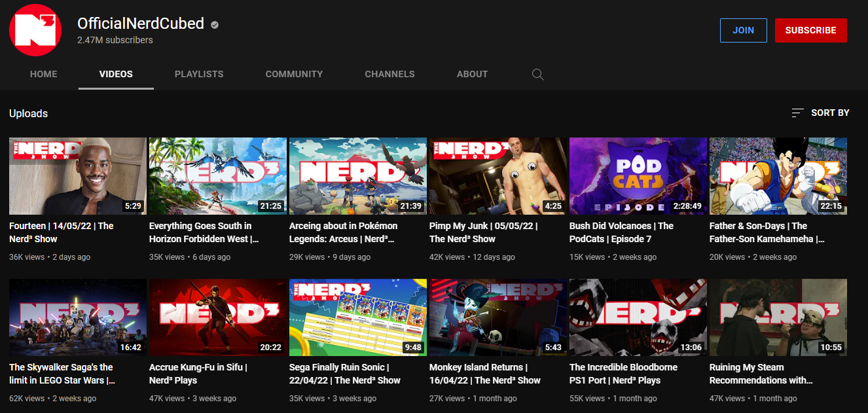Click title 'Father & Son-Days' Kamehameha video

767,232
